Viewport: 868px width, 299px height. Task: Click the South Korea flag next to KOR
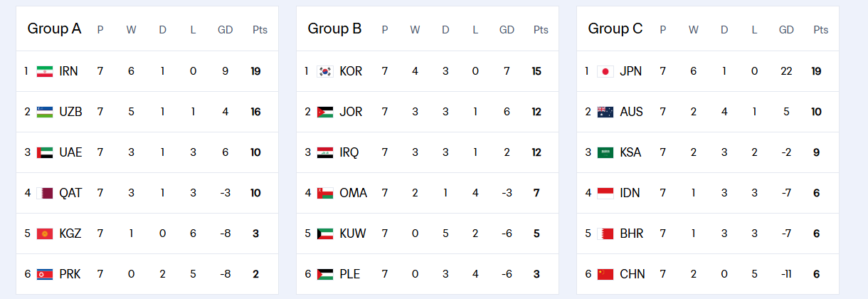(325, 71)
